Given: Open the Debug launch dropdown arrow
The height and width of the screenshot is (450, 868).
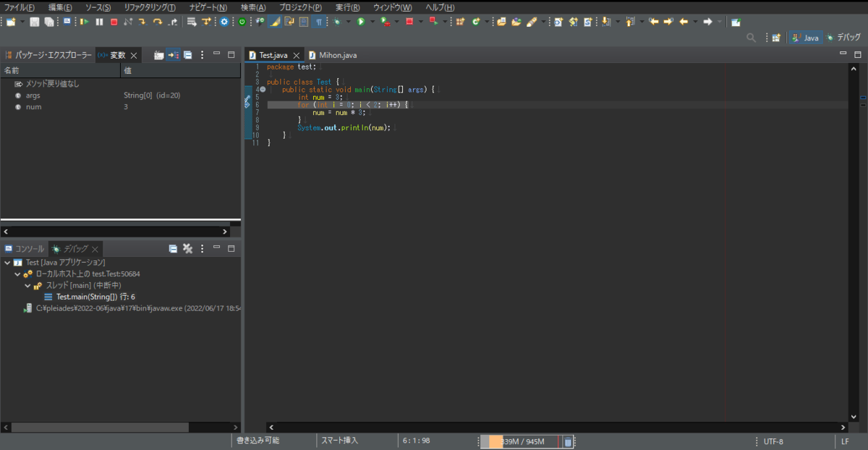Looking at the screenshot, I should 348,22.
